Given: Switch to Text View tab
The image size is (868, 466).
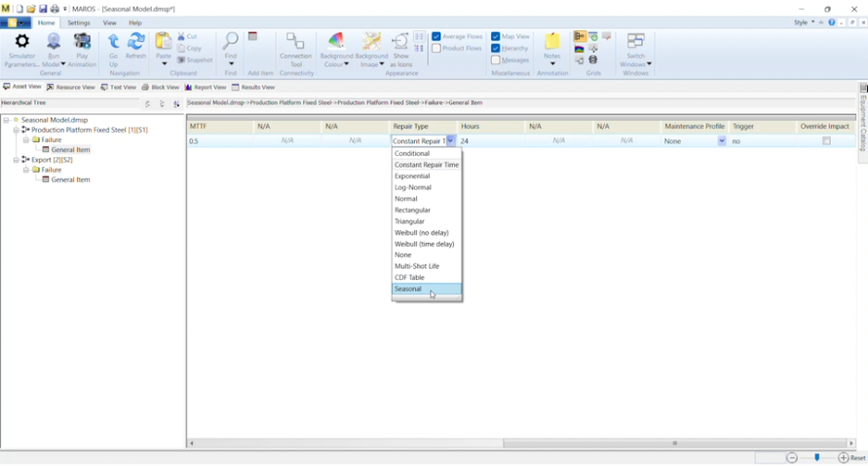Looking at the screenshot, I should [x=119, y=87].
